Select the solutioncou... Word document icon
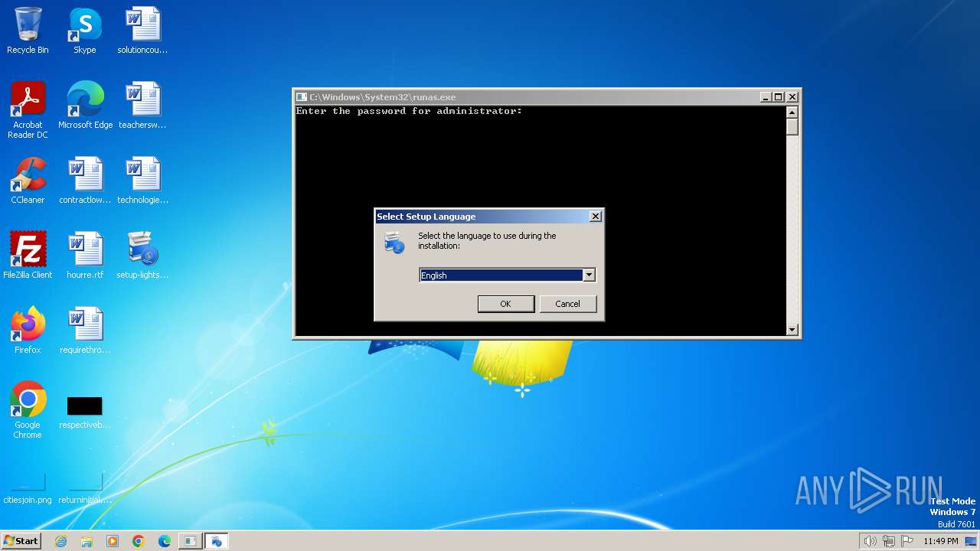 tap(142, 31)
